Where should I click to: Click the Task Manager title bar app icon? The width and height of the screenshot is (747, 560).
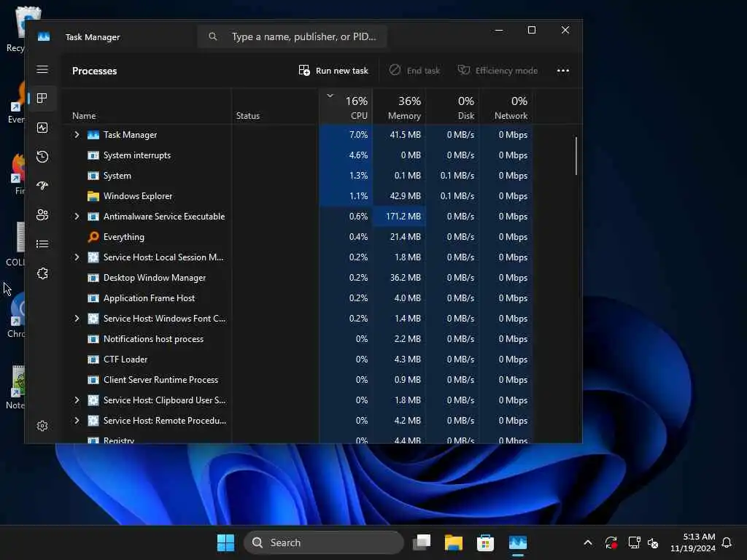coord(44,36)
